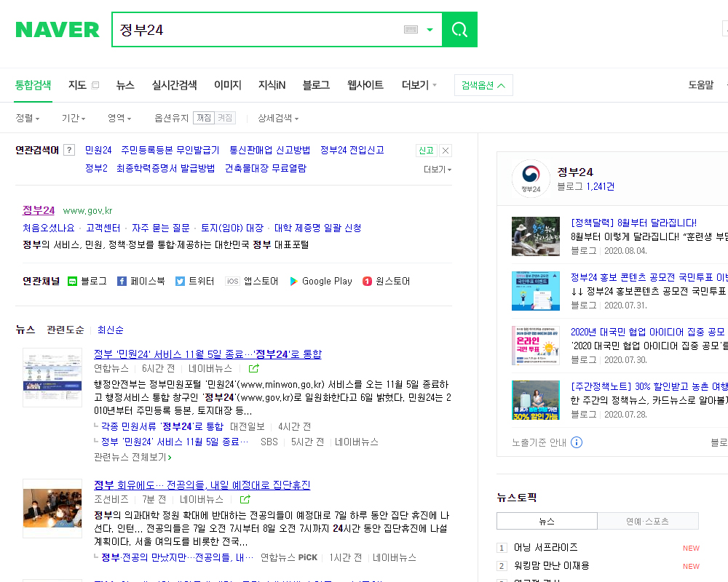Screen dimensions: 728x582
Task: Click the 연관검색어 help question mark icon
Action: pos(69,150)
